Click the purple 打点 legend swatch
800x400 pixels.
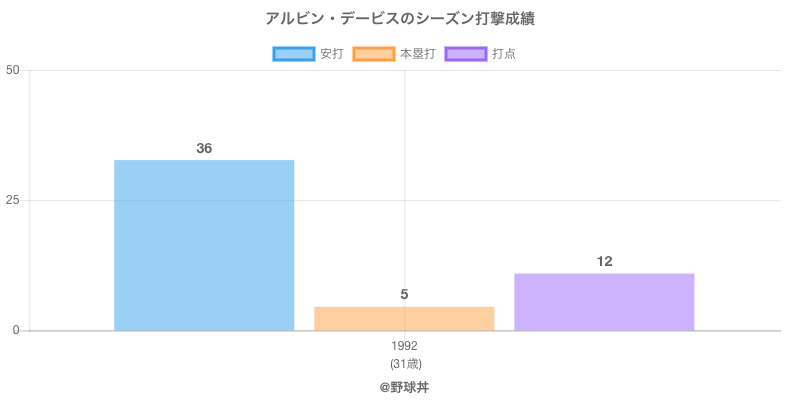pos(466,54)
